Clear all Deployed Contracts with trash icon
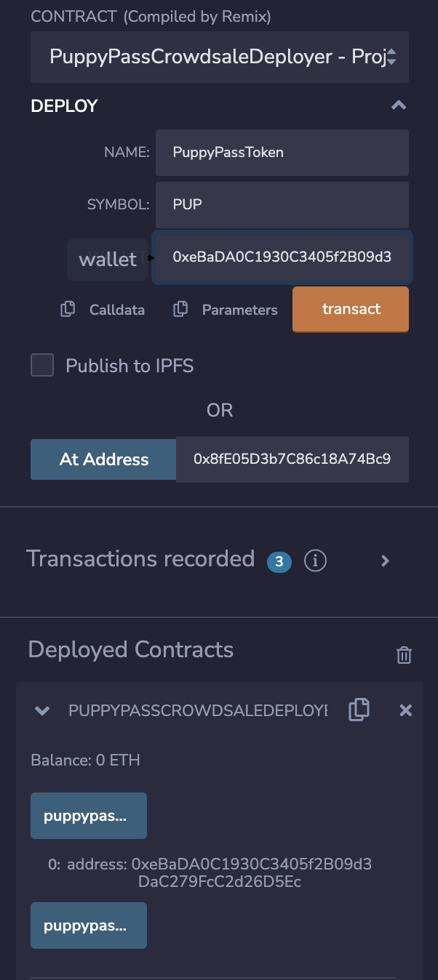This screenshot has height=980, width=438. click(x=405, y=654)
